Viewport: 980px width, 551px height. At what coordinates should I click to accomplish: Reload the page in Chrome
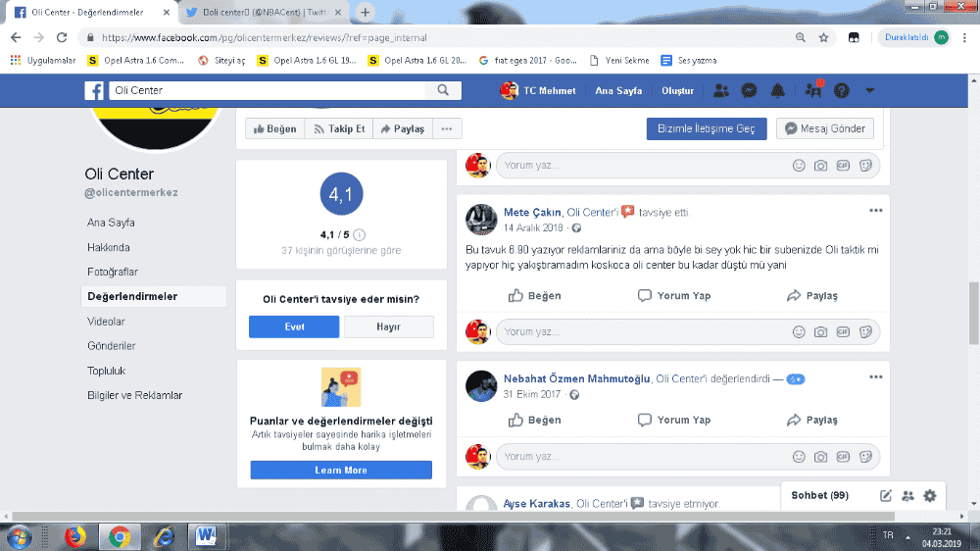click(x=61, y=37)
